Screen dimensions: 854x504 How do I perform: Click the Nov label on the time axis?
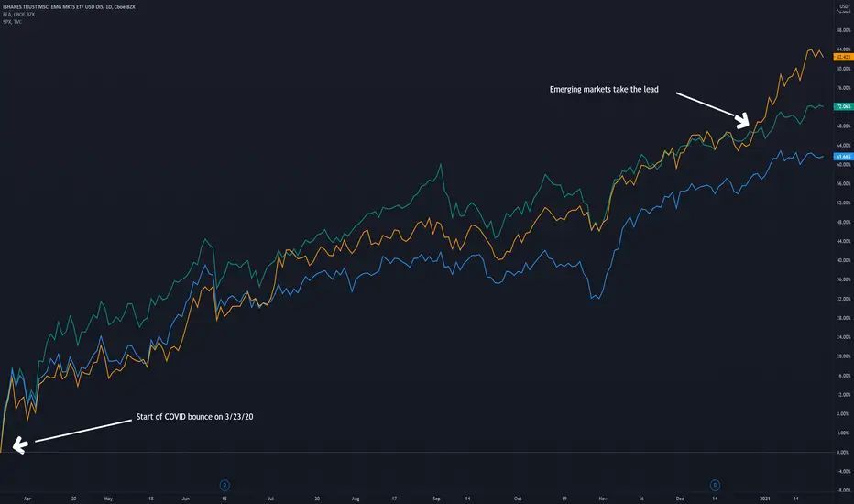(602, 499)
